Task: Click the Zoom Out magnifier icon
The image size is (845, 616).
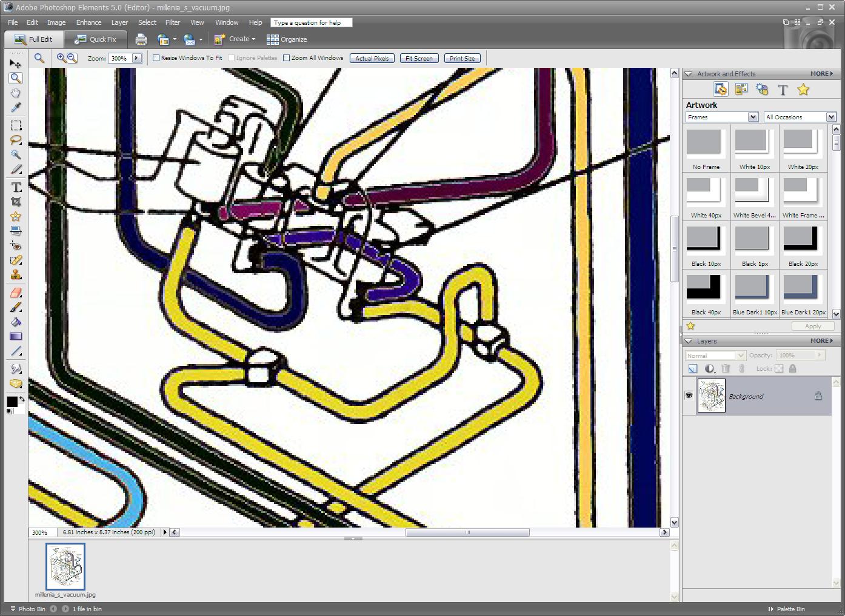Action: click(72, 58)
